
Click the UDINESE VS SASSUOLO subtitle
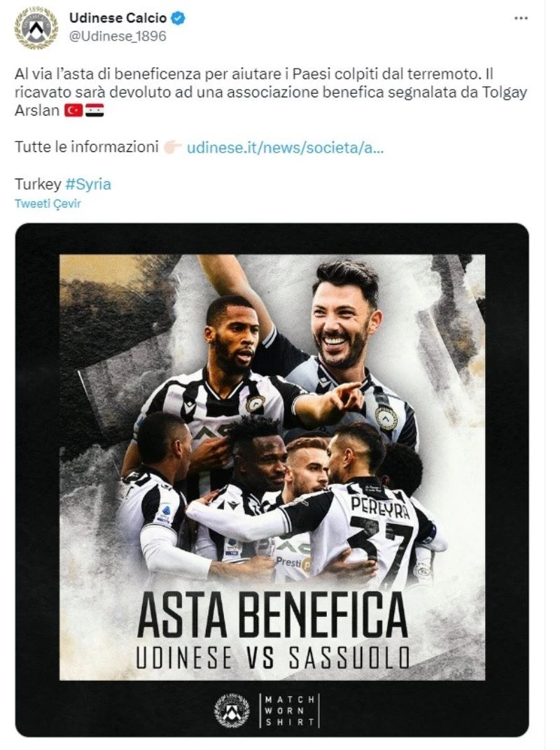click(x=272, y=657)
